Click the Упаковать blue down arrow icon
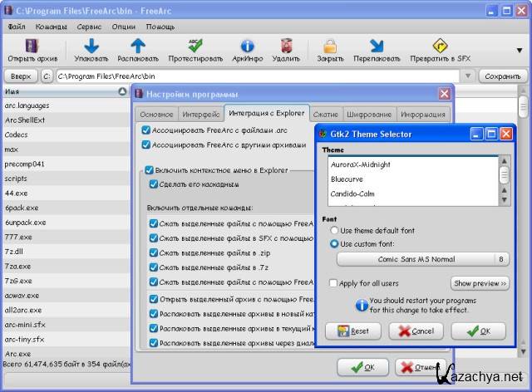 click(x=91, y=46)
